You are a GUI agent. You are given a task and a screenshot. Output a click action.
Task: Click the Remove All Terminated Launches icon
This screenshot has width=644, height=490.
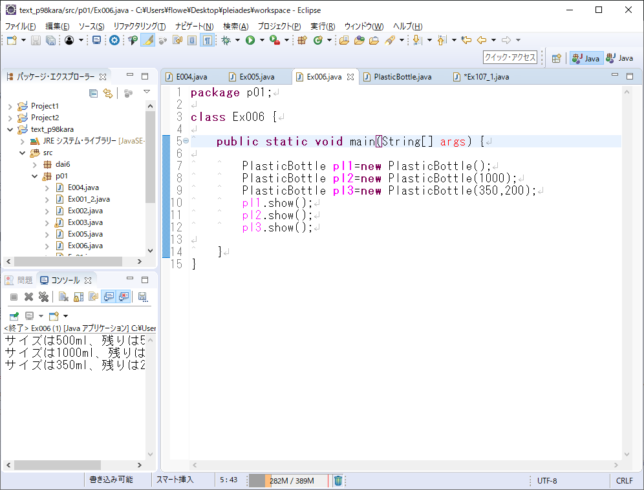(45, 297)
